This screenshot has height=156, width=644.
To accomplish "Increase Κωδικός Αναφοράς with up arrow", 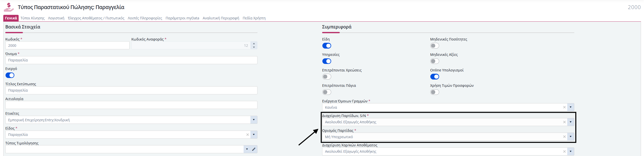I will click(x=254, y=44).
